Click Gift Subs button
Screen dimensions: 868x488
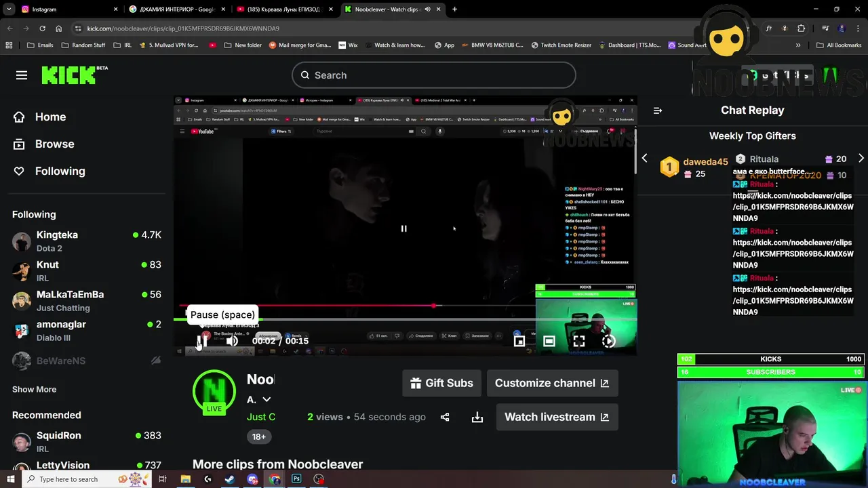442,383
